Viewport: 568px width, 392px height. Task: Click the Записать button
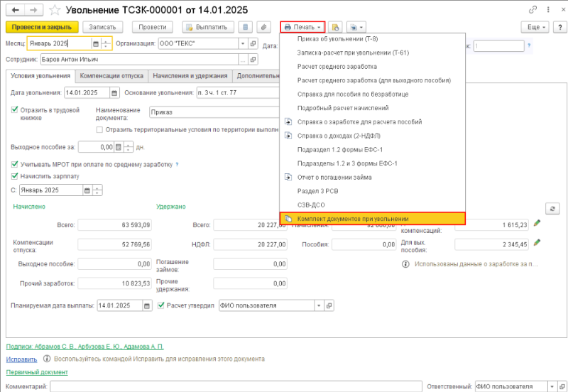[x=102, y=27]
